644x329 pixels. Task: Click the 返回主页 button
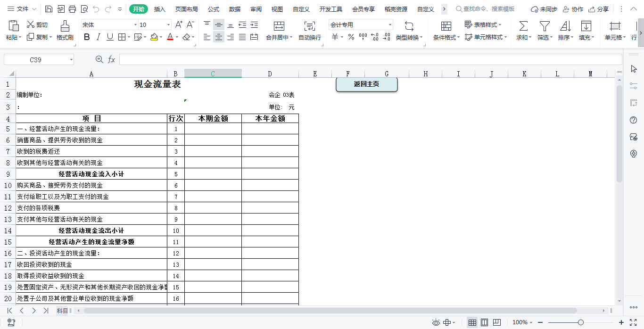[x=366, y=84]
